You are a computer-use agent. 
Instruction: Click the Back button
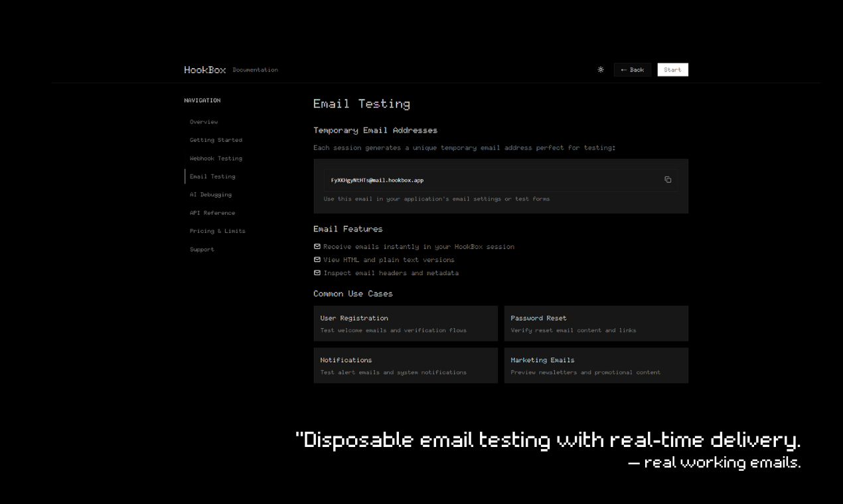coord(633,70)
